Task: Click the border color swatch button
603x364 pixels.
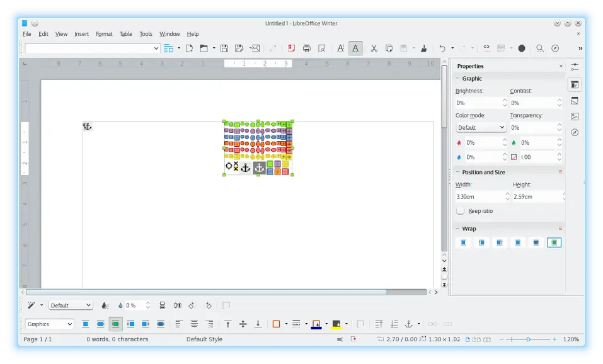Action: 316,324
